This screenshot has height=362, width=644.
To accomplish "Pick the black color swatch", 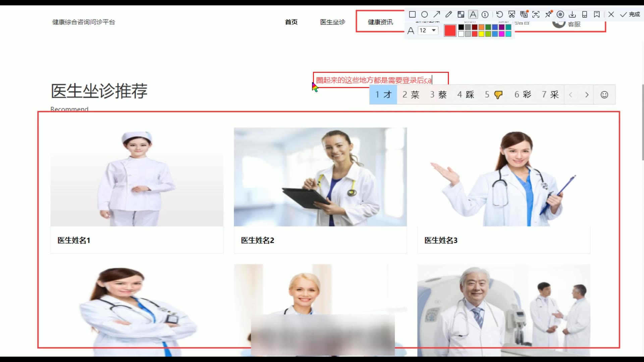I will 461,27.
